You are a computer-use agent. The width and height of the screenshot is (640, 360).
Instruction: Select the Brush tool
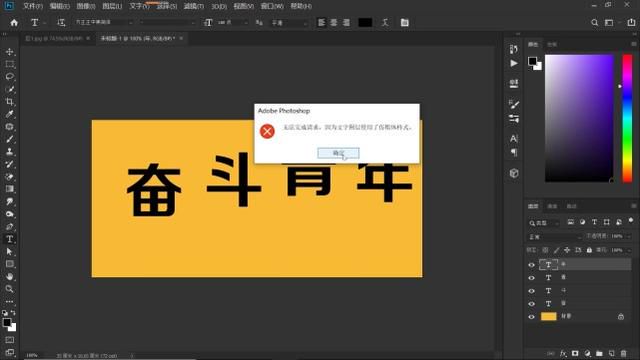(10, 139)
